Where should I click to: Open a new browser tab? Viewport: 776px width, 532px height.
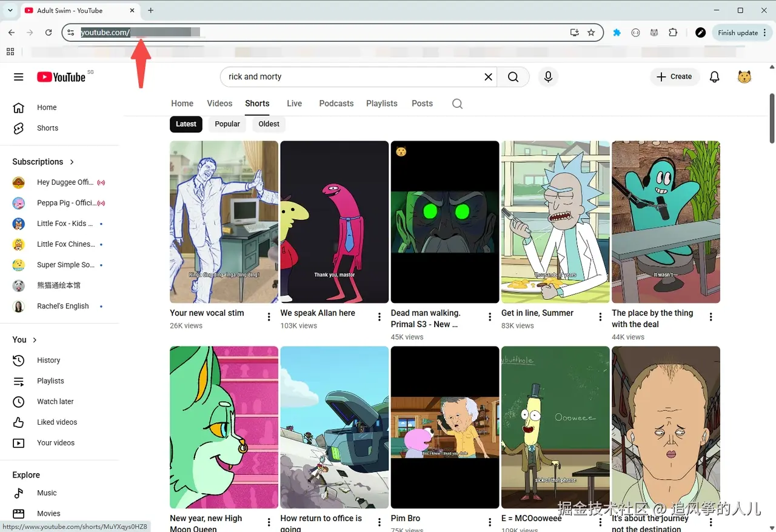151,10
